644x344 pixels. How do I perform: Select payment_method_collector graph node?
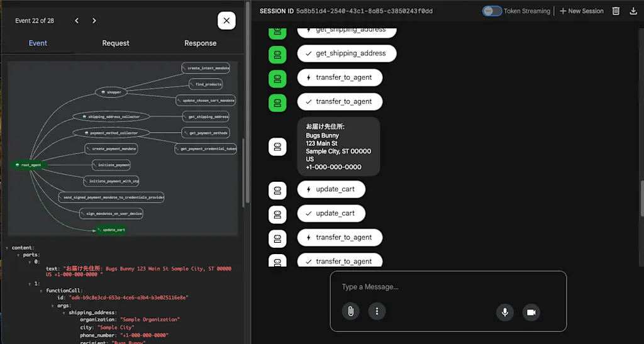click(111, 133)
